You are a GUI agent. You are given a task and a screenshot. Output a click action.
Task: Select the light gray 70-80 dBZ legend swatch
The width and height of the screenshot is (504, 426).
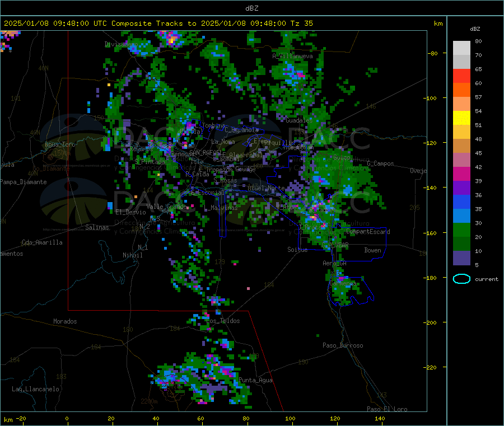[461, 48]
